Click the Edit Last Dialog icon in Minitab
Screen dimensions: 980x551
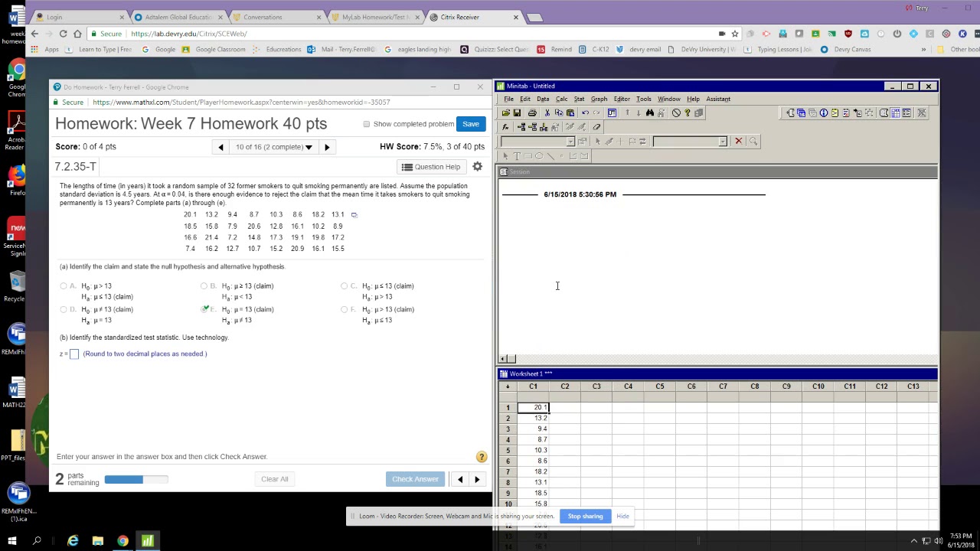pyautogui.click(x=612, y=112)
